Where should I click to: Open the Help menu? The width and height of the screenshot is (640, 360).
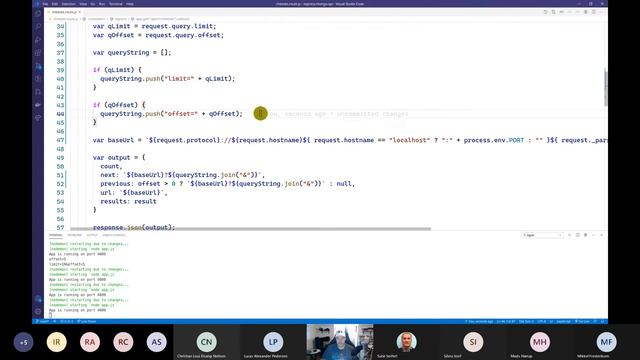(x=130, y=4)
